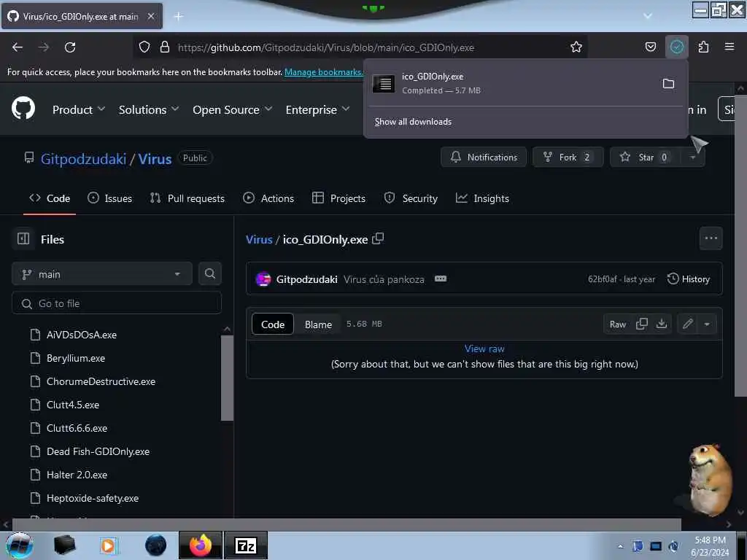
Task: Show hidden system tray icons
Action: [620, 546]
